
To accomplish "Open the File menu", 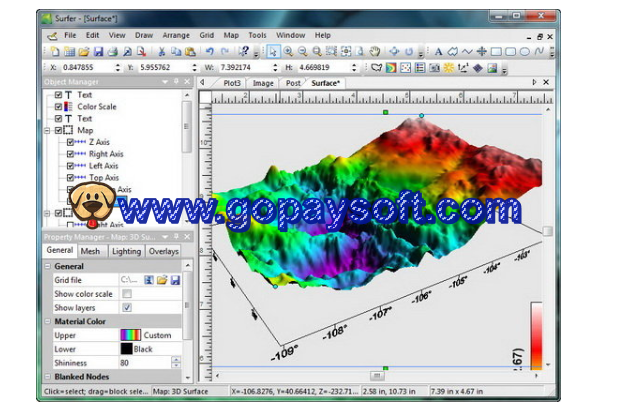I will [70, 35].
